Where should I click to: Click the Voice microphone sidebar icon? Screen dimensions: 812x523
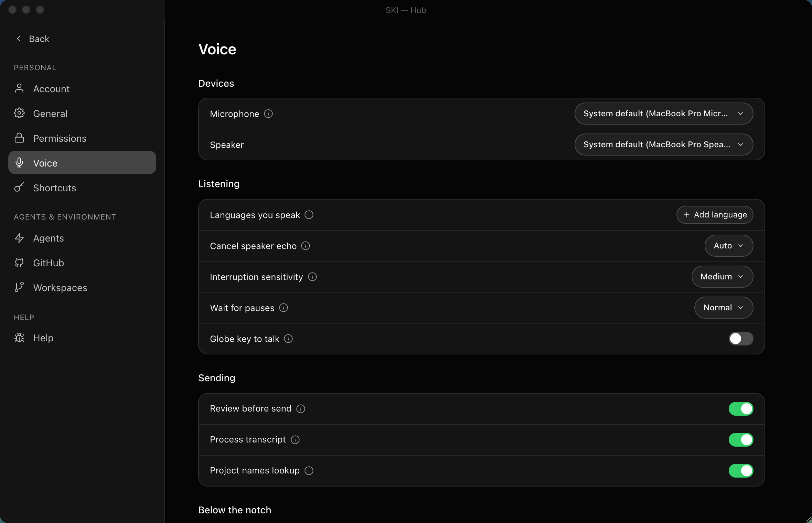coord(19,162)
